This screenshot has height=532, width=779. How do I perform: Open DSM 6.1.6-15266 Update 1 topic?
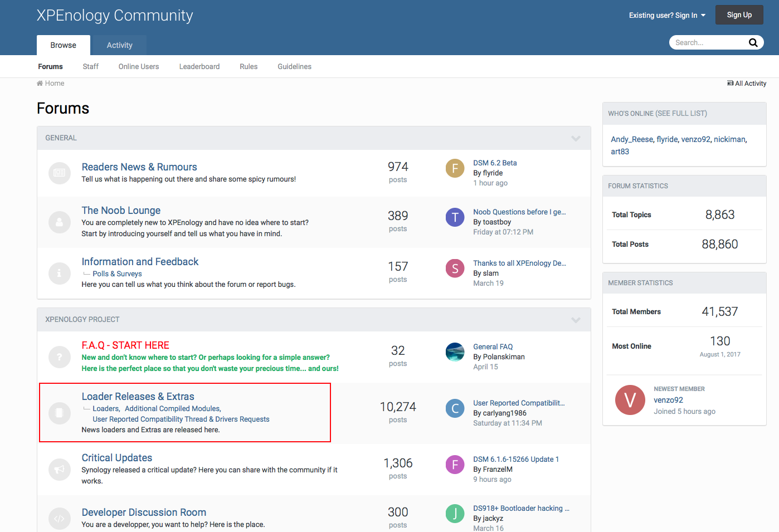(x=516, y=460)
